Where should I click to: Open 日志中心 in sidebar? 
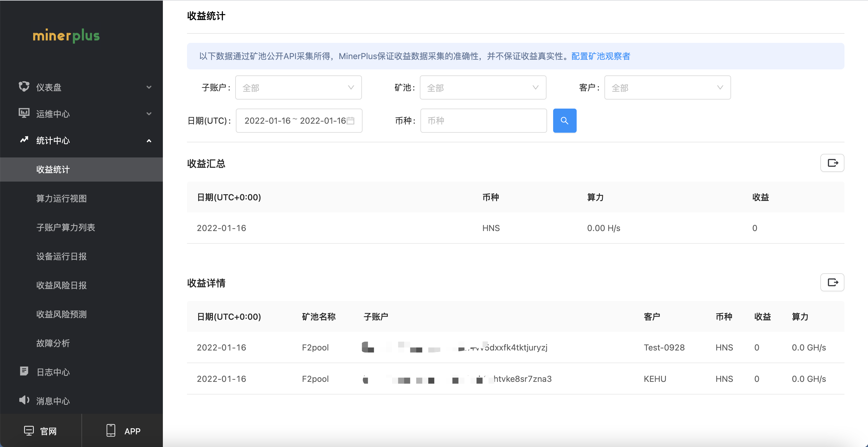(x=53, y=372)
